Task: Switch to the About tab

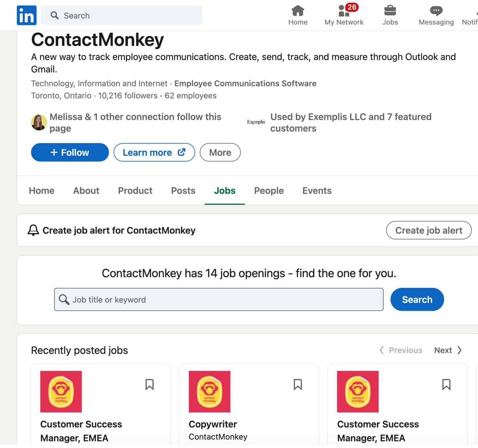Action: click(x=86, y=191)
